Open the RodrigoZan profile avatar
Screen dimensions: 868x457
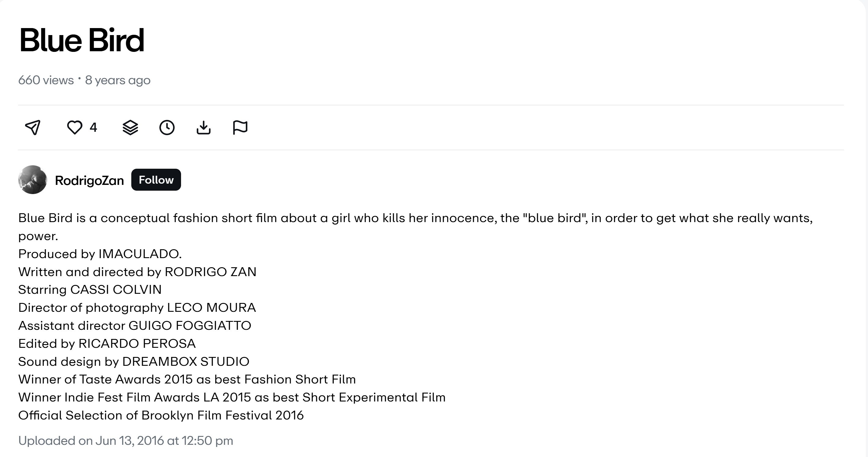tap(32, 179)
